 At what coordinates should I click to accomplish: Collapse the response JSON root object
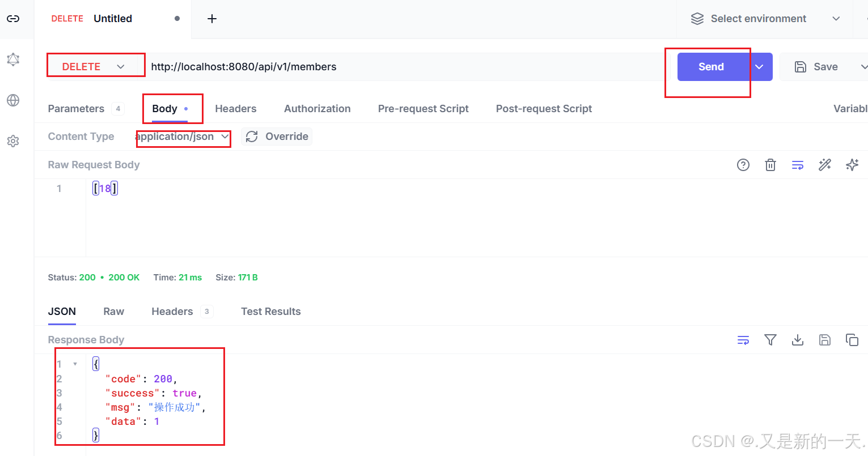75,364
